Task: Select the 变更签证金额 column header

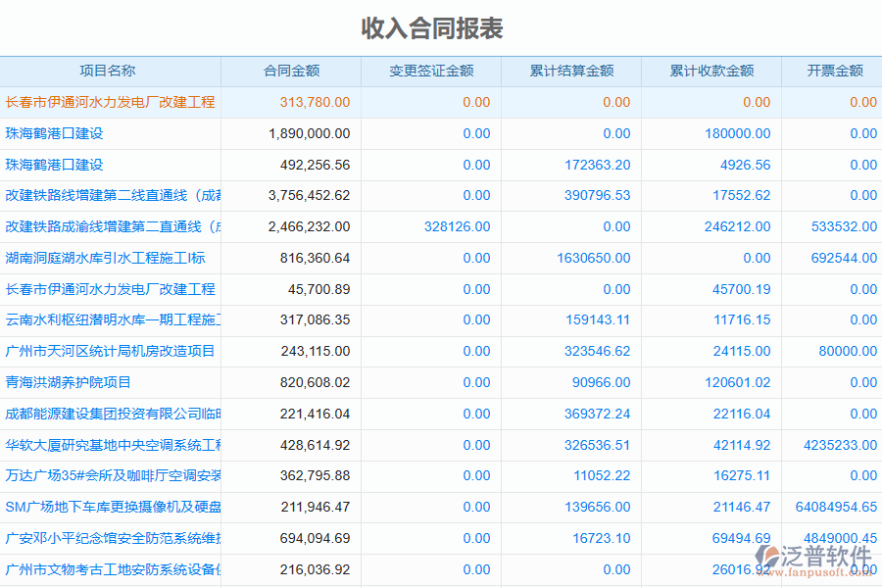Action: [432, 71]
